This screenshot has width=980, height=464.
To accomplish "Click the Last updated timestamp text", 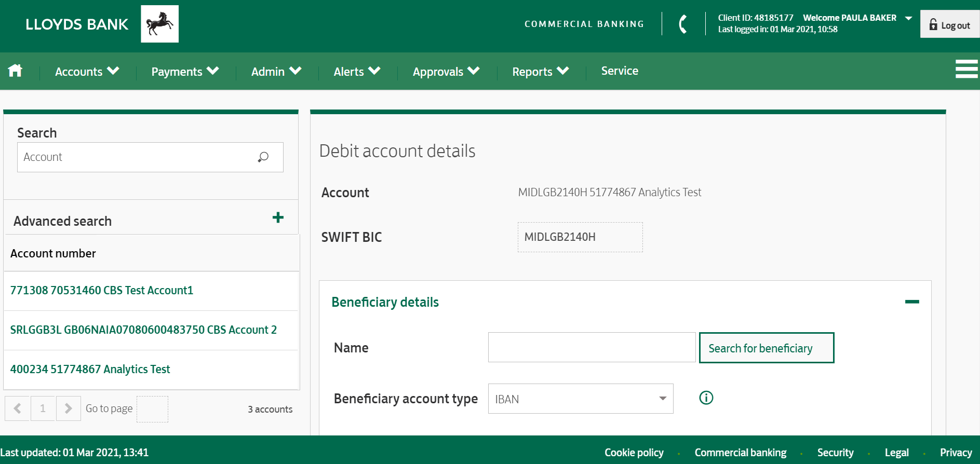I will [74, 453].
